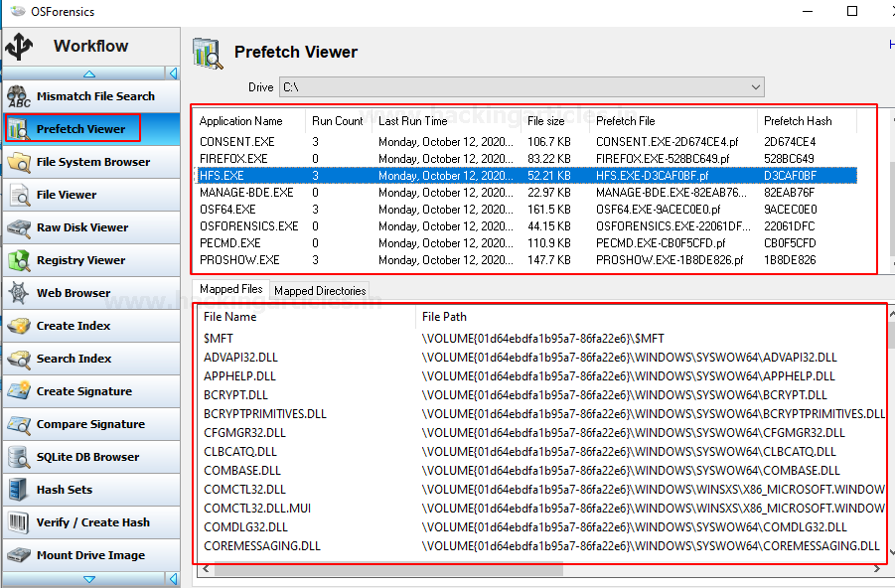Click the Create Index icon
Image resolution: width=895 pixels, height=588 pixels.
point(19,326)
